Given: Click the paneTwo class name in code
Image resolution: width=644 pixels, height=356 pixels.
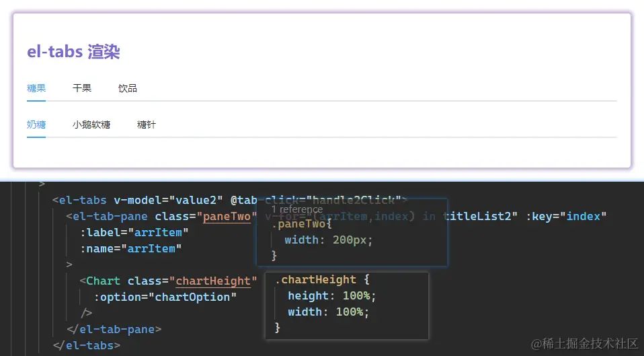Looking at the screenshot, I should (x=227, y=216).
